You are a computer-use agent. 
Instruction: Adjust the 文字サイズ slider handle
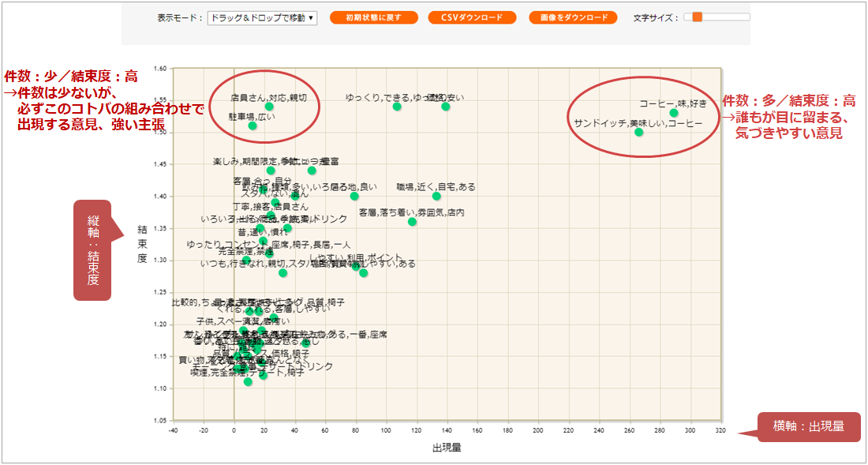(x=698, y=17)
